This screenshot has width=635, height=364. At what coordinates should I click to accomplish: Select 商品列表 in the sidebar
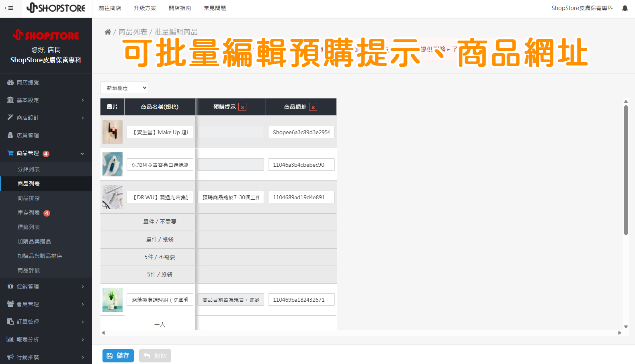click(46, 184)
